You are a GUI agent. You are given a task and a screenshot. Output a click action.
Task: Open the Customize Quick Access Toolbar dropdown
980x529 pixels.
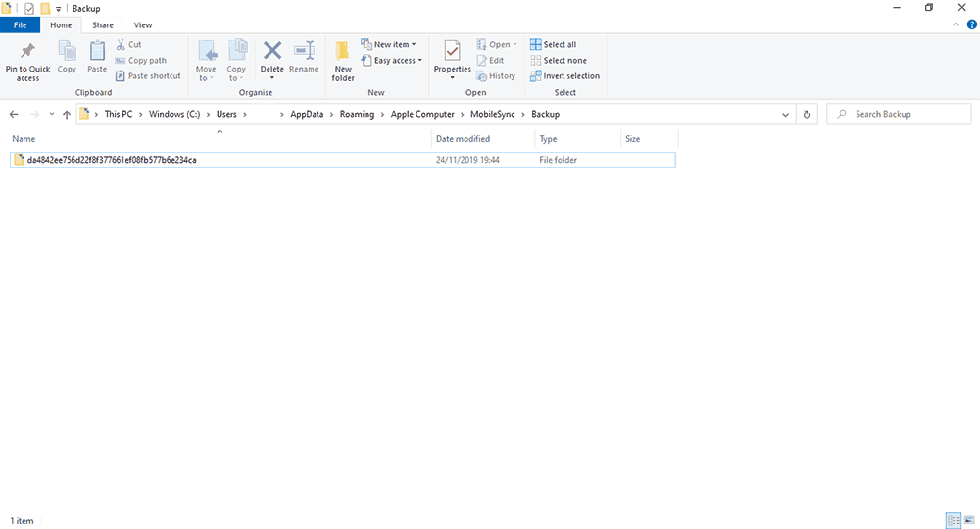(58, 9)
